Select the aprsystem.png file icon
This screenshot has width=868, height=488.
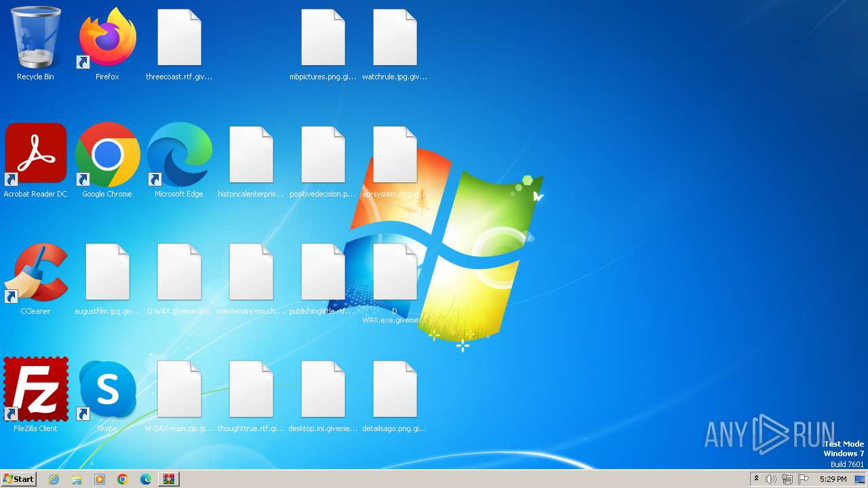click(x=395, y=155)
